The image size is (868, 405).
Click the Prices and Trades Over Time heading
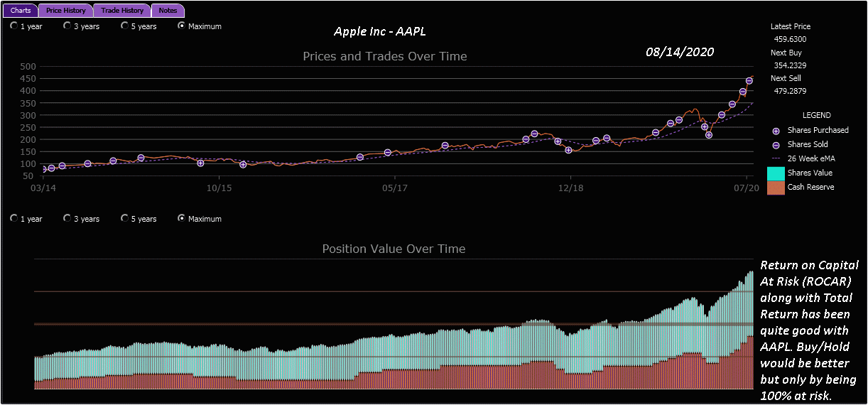click(385, 56)
